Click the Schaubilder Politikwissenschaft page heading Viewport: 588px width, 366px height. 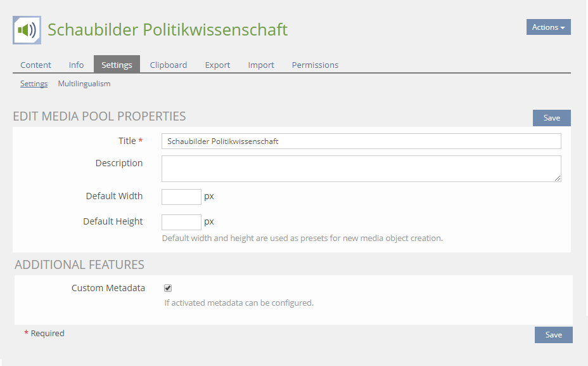click(x=168, y=30)
